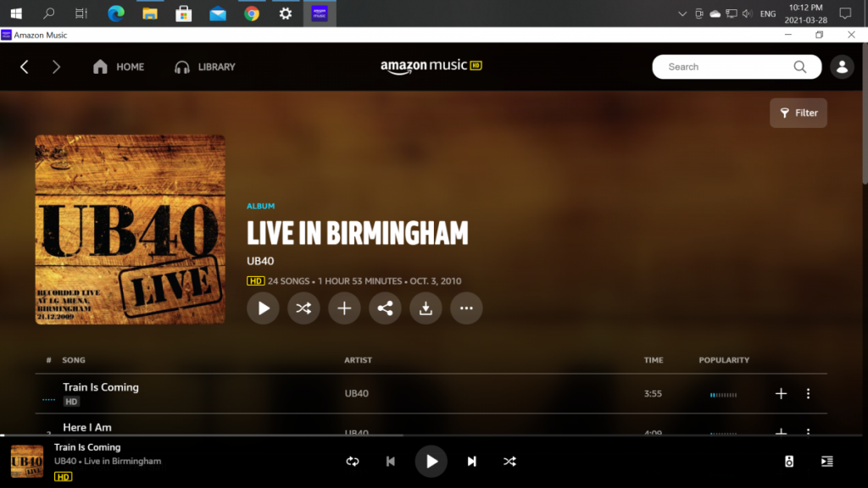Click the HD badge in the player bar
This screenshot has width=868, height=488.
[x=63, y=476]
